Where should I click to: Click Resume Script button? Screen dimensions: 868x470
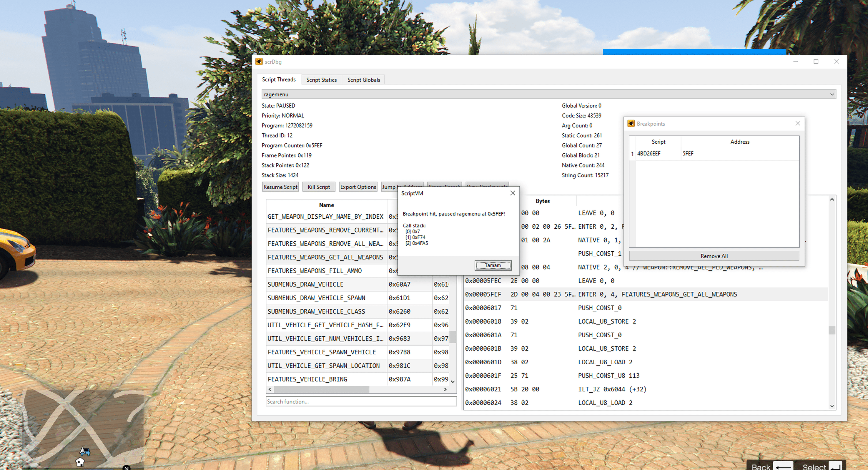[280, 187]
